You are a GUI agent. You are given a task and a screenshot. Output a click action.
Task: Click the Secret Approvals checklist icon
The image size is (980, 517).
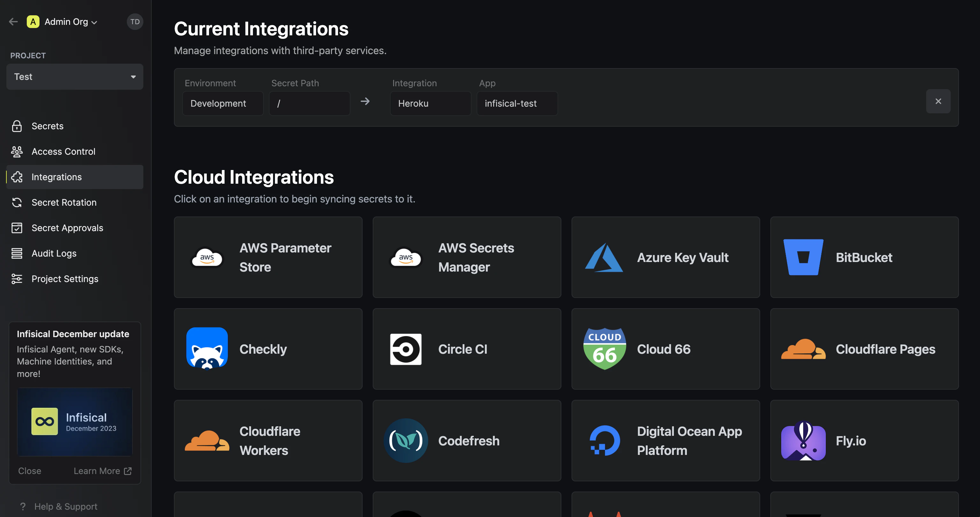coord(17,228)
